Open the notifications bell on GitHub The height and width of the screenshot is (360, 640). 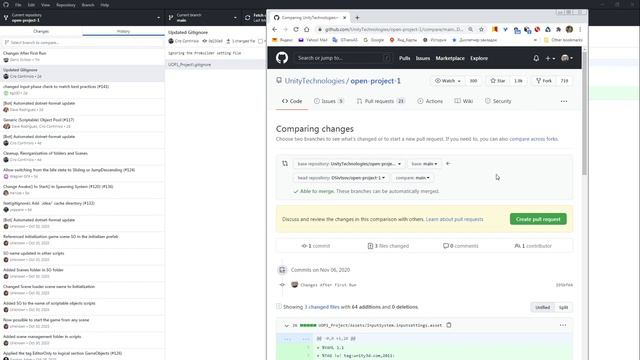[x=536, y=58]
